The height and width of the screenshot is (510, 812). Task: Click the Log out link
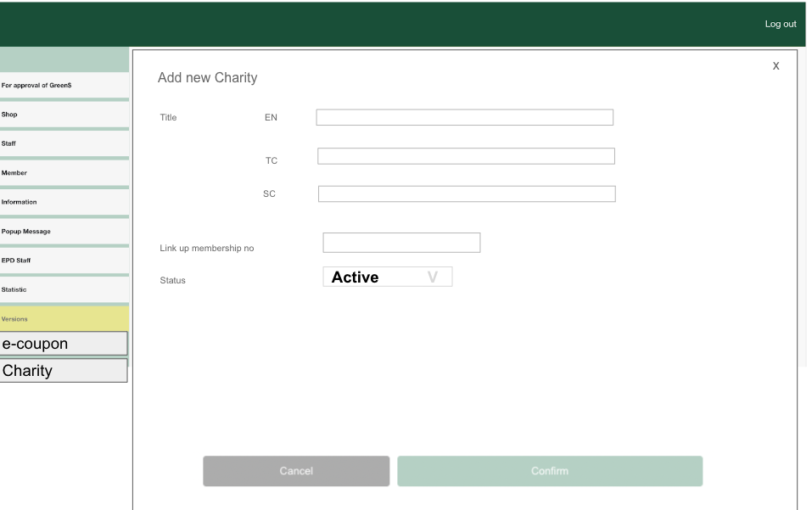point(780,24)
